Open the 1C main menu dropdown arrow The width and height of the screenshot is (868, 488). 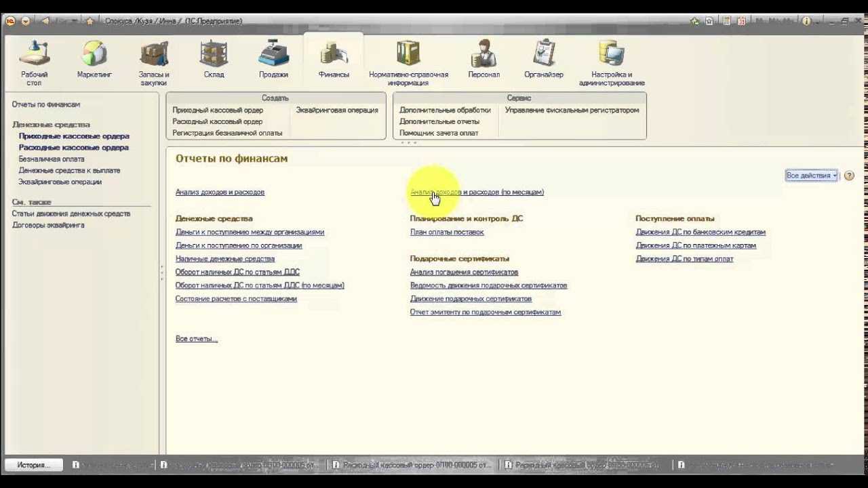(x=25, y=21)
